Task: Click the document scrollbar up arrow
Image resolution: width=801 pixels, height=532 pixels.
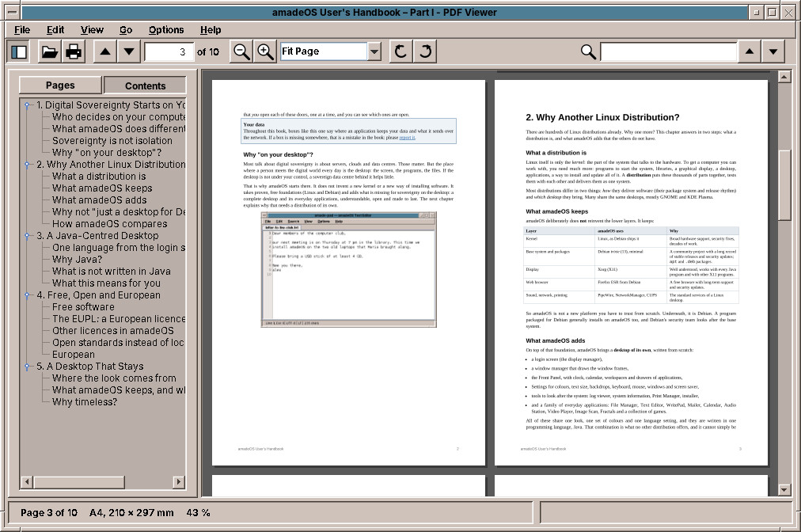Action: coord(784,77)
